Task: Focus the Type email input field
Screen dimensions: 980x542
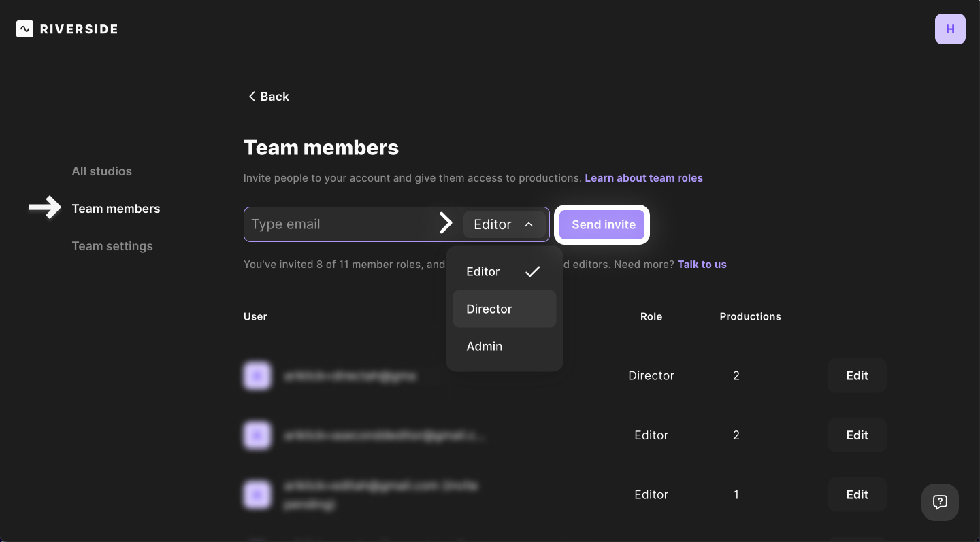Action: (340, 224)
